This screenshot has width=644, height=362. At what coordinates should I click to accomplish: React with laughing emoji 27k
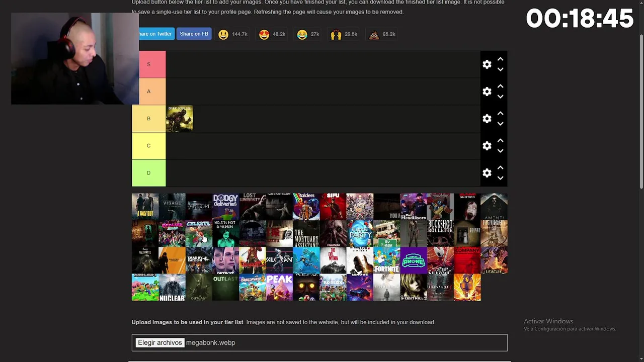point(308,34)
